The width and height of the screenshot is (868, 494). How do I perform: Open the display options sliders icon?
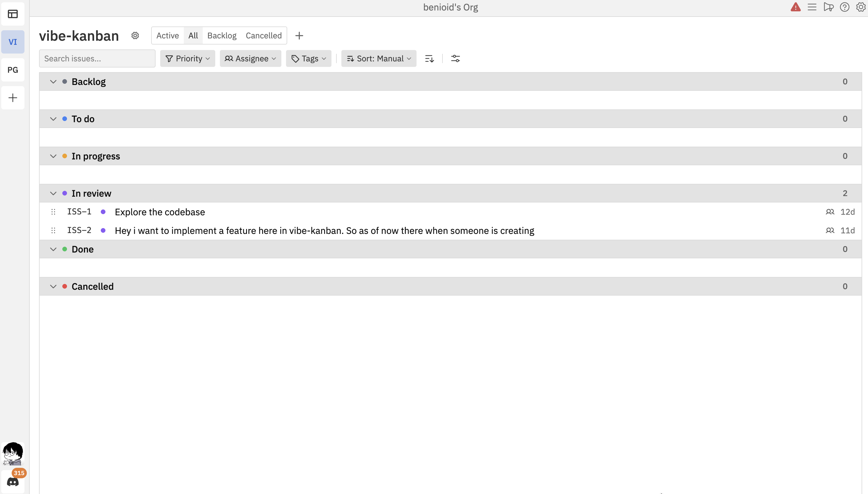455,58
